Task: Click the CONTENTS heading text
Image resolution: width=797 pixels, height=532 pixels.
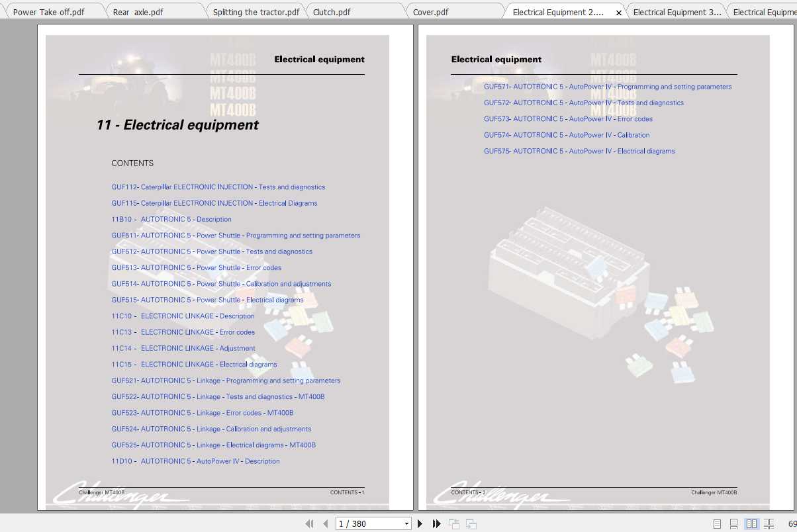Action: click(132, 163)
